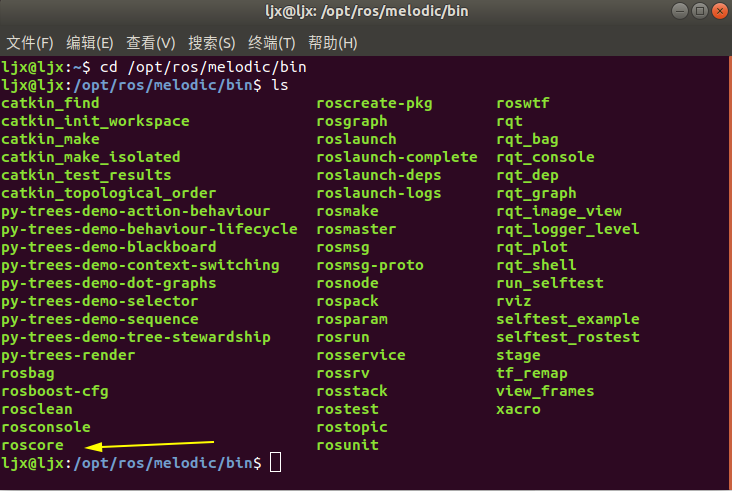Image resolution: width=732 pixels, height=491 pixels.
Task: Click the rostest entry
Action: tap(347, 409)
